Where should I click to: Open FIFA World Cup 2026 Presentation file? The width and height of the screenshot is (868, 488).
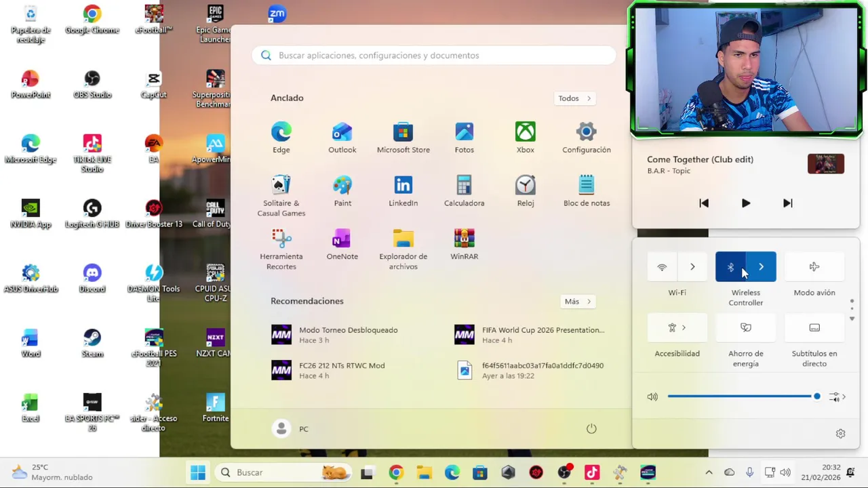pyautogui.click(x=530, y=335)
